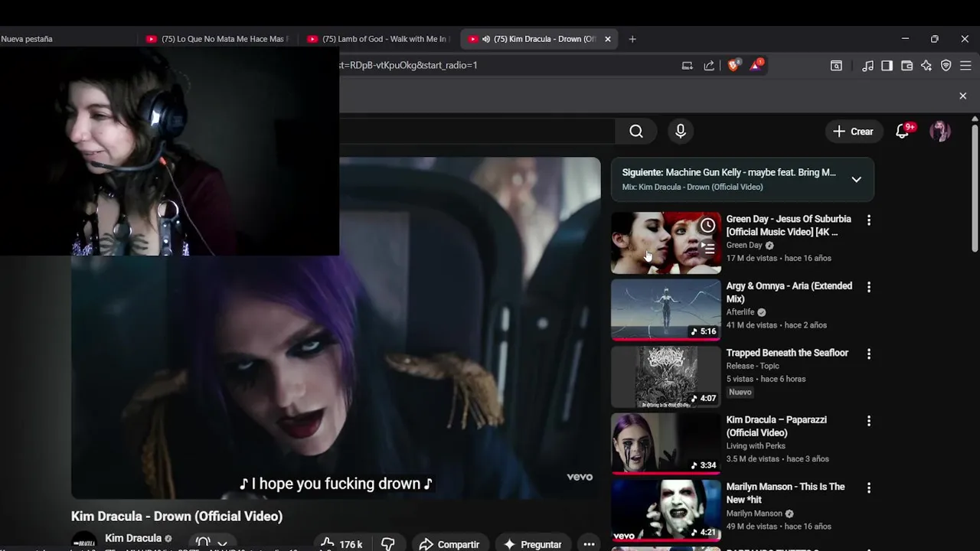The height and width of the screenshot is (551, 980).
Task: Toggle the Brave sidebar panel icon
Action: 887,66
